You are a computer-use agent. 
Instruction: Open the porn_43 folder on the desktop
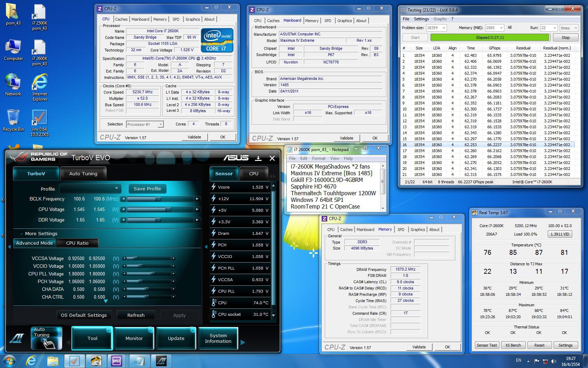[13, 15]
